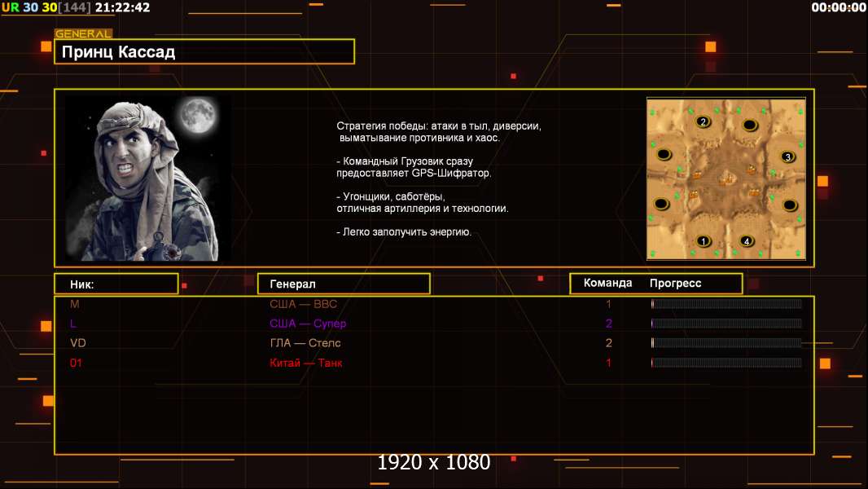Screen dimensions: 868x489
Task: Choose start position 4 on the minimap
Action: click(746, 241)
